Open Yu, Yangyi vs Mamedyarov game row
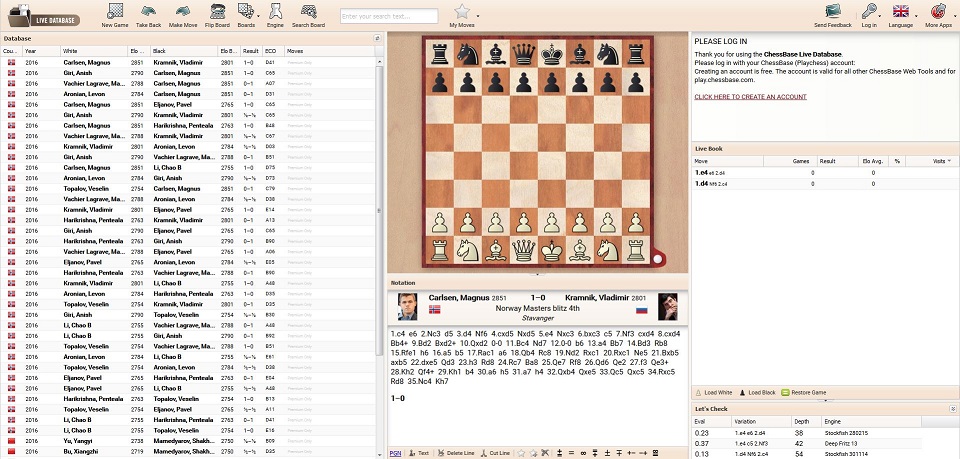 (187, 441)
